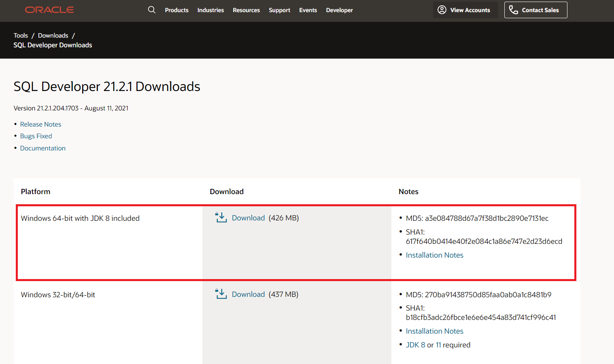Click download icon for Windows 64-bit with JDK 8

point(221,218)
